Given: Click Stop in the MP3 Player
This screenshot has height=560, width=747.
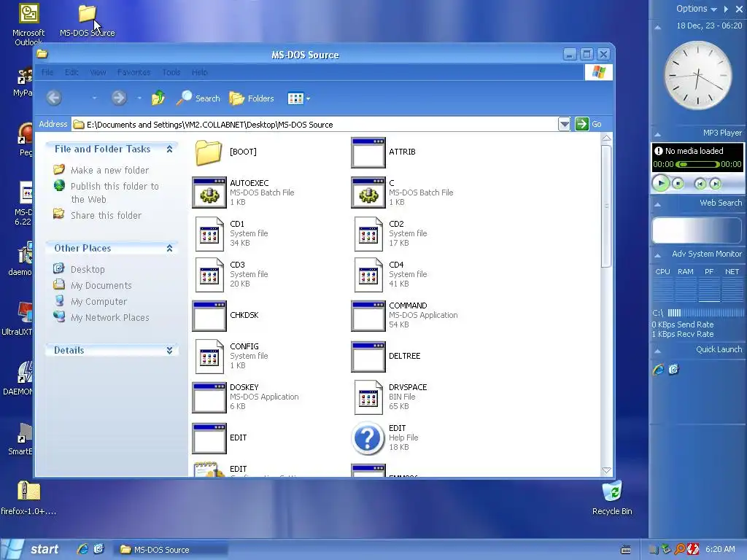Looking at the screenshot, I should pyautogui.click(x=678, y=184).
